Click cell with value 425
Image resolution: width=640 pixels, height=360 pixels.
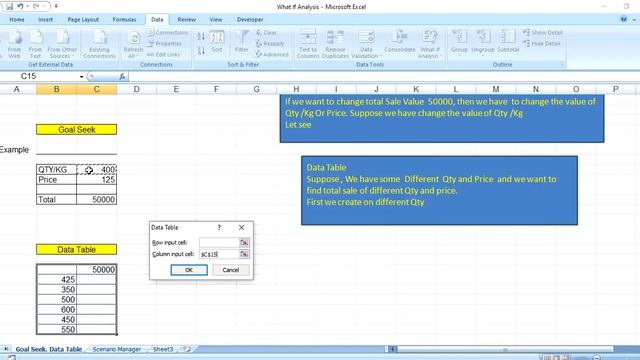[56, 280]
